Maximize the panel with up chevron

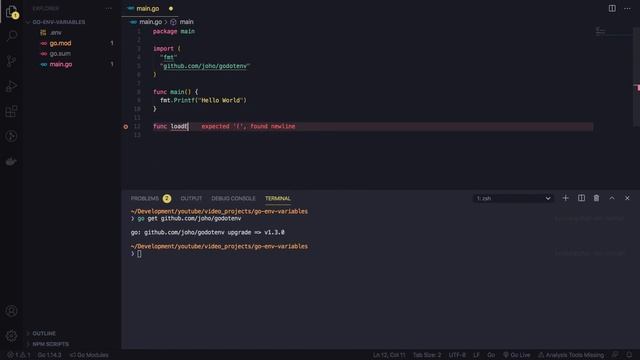tap(612, 198)
